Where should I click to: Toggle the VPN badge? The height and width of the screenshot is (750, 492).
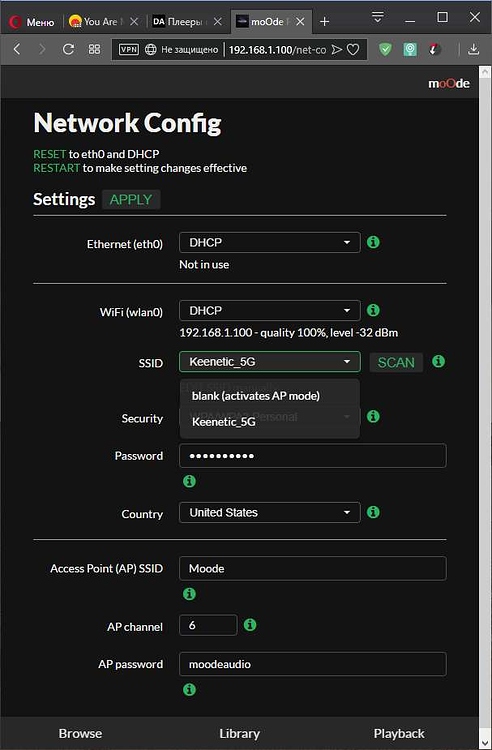(129, 49)
